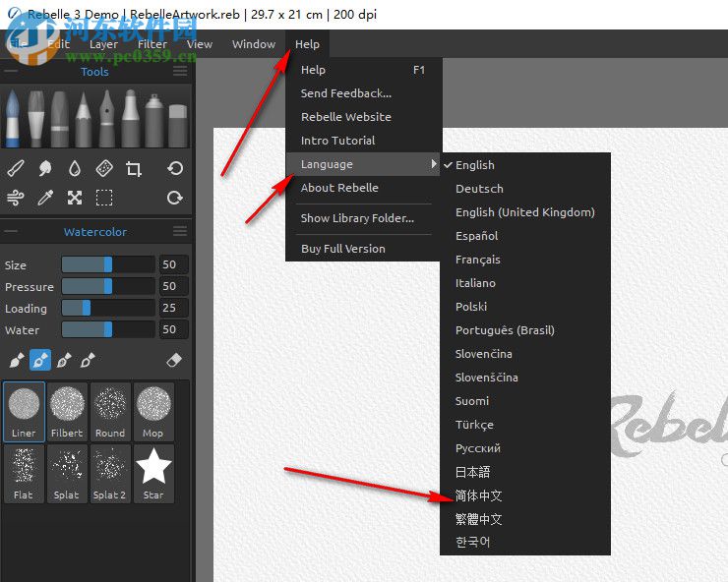Select the Color picker eyedropper tool
This screenshot has width=728, height=582.
click(45, 199)
